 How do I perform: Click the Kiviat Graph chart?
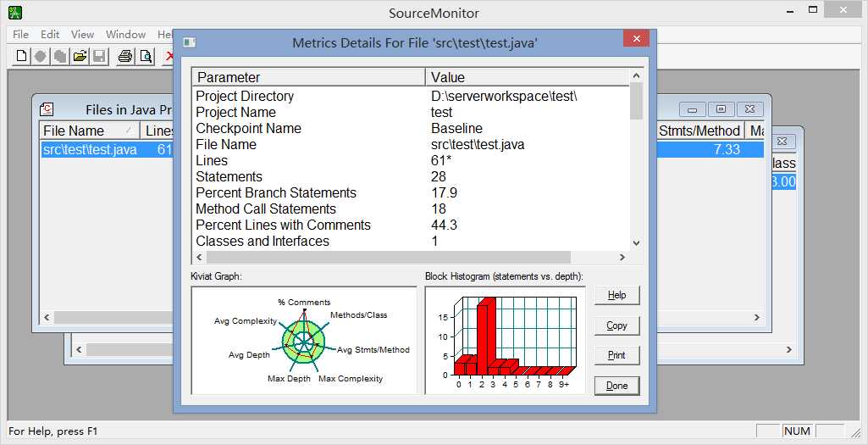click(x=304, y=340)
